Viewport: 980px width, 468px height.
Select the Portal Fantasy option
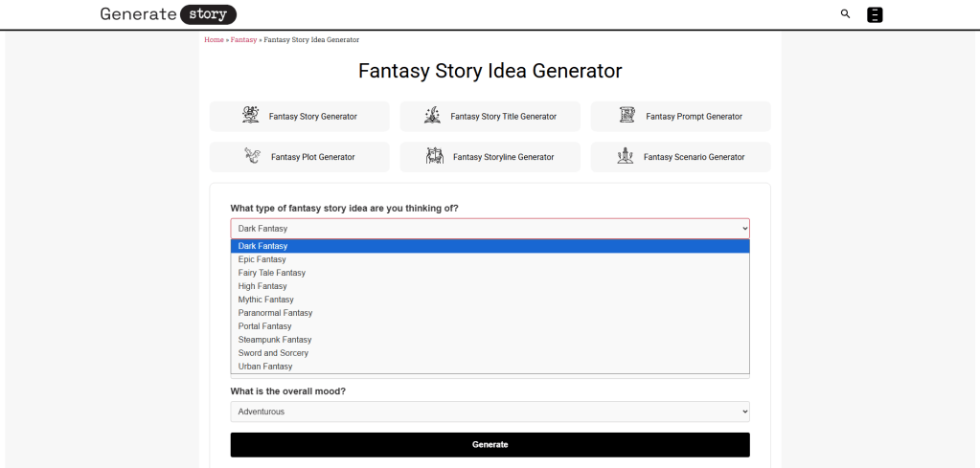coord(264,326)
